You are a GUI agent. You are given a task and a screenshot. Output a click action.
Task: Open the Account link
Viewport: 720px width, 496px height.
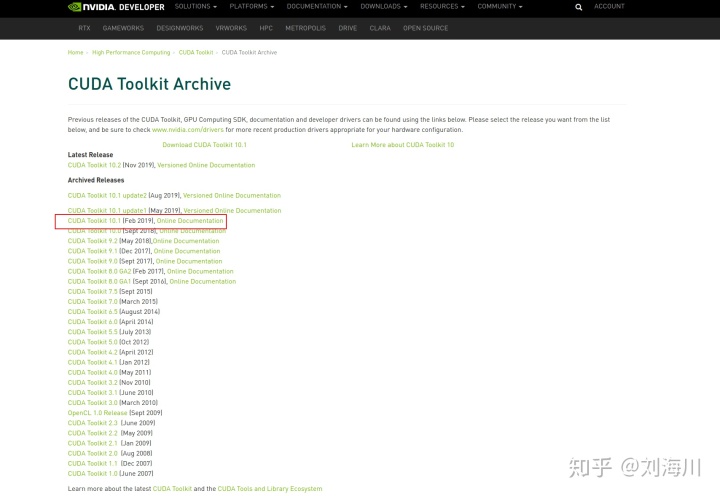tap(609, 6)
